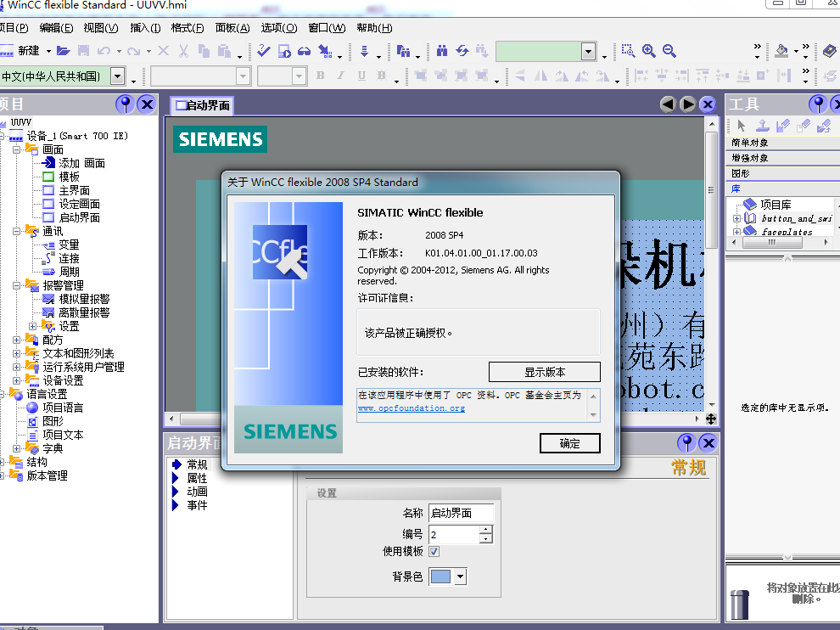This screenshot has height=630, width=840.
Task: Increase the 编号 spinner value
Action: pos(485,530)
